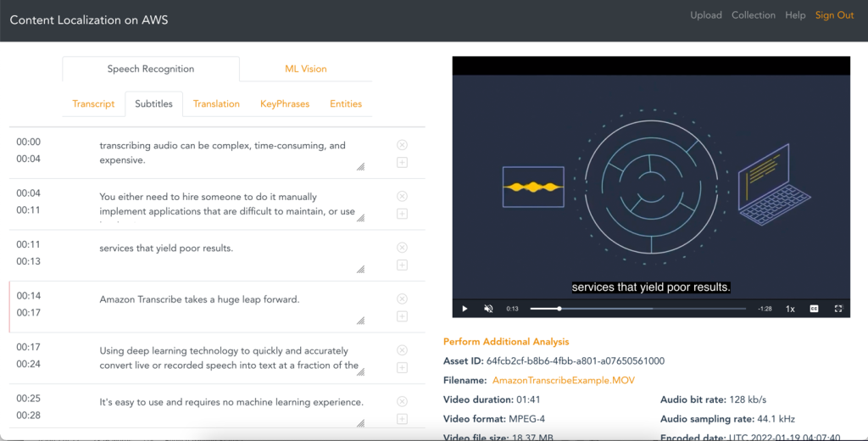Delete the "Using deep learning technology" subtitle
The height and width of the screenshot is (441, 868).
click(403, 350)
